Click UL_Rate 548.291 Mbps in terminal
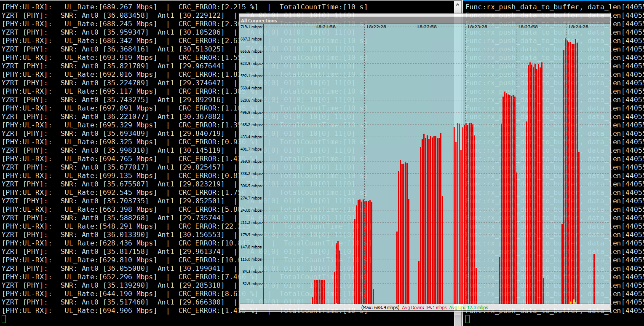 tap(111, 226)
